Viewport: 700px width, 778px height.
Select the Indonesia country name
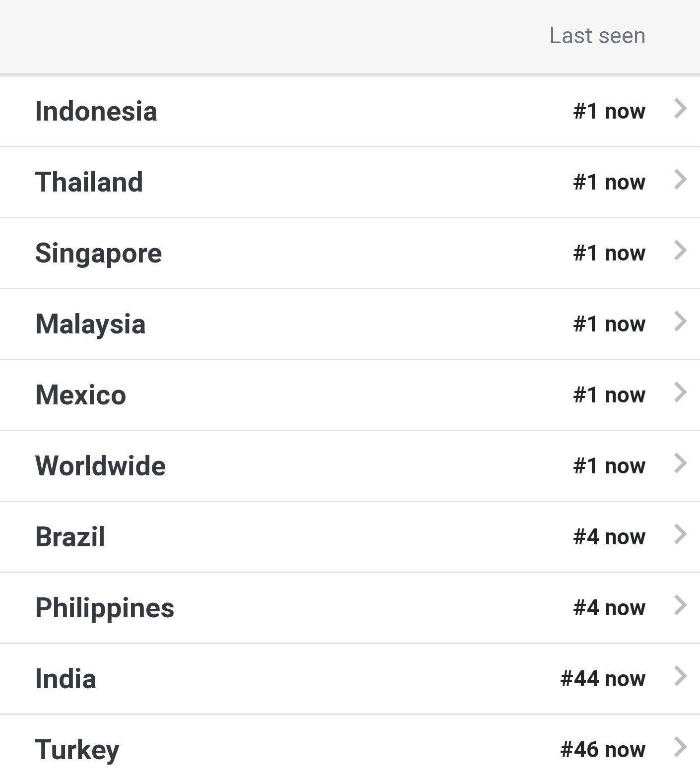click(x=96, y=111)
